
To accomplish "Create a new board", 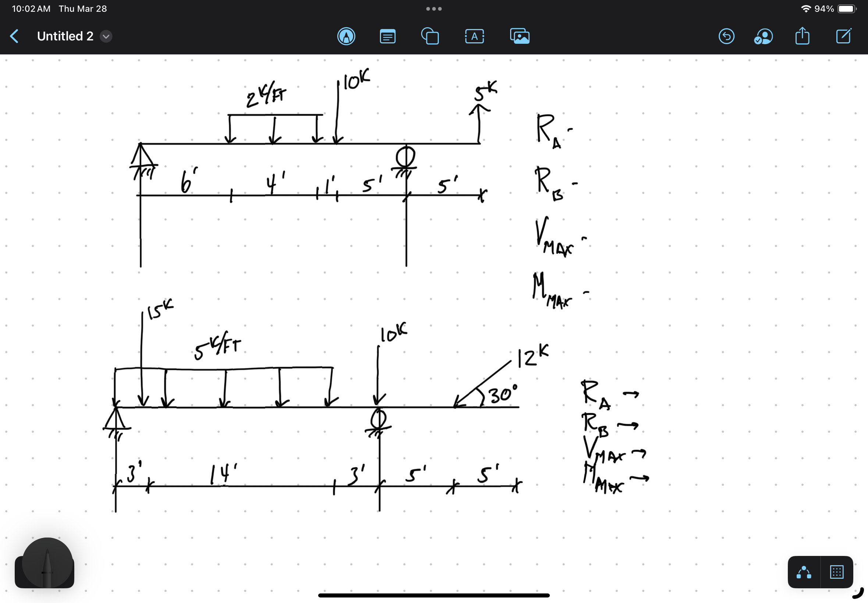I will click(843, 36).
